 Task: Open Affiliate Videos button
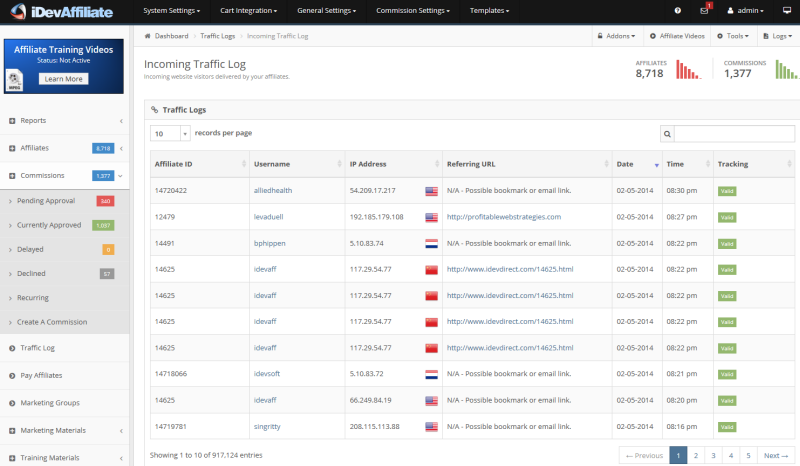click(x=677, y=36)
